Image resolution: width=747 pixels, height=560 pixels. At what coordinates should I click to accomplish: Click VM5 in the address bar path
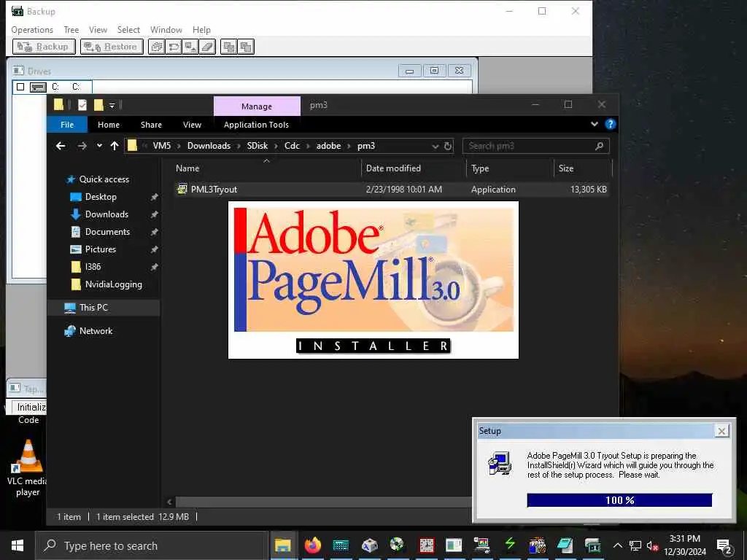click(161, 146)
